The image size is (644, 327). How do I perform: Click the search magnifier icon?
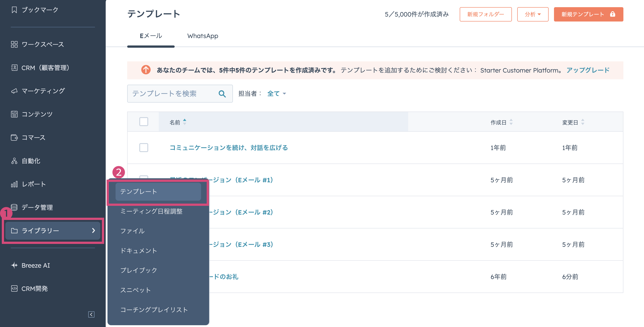point(222,93)
